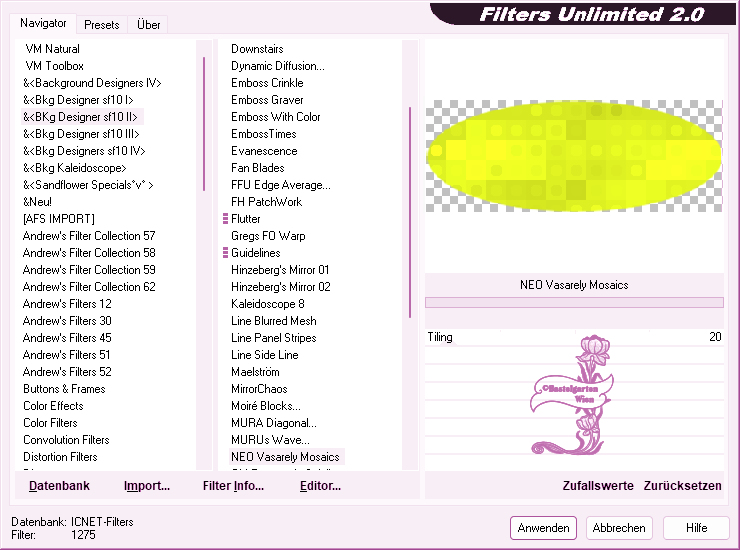
Task: Choose the Downstairs filter
Action: [x=257, y=49]
